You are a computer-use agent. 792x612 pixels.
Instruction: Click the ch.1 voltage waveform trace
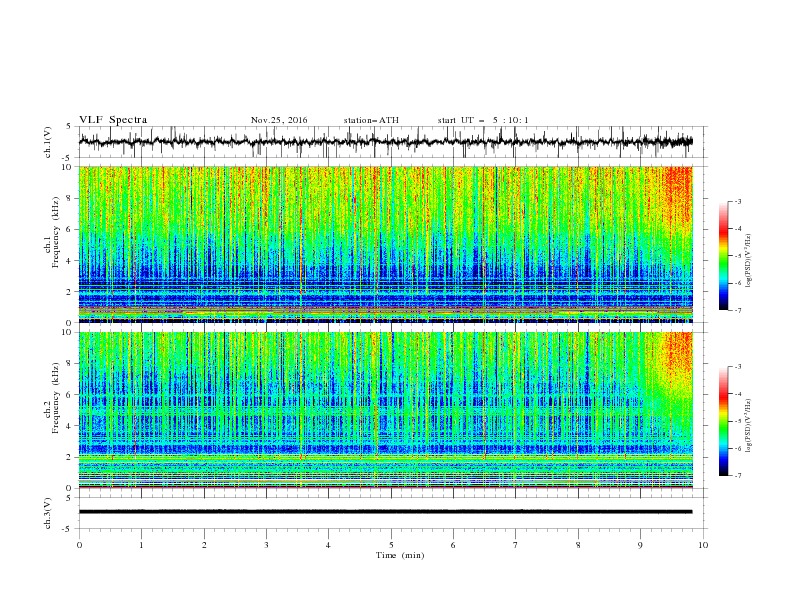(x=385, y=142)
